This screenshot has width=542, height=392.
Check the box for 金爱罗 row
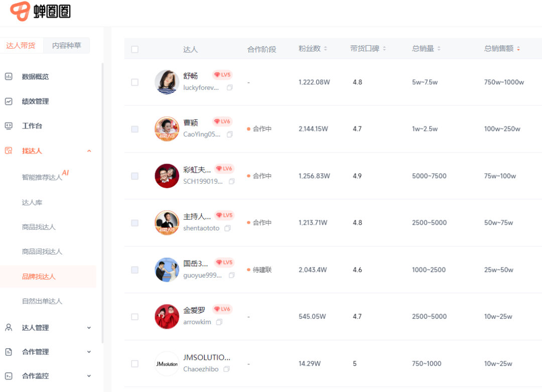coord(135,317)
